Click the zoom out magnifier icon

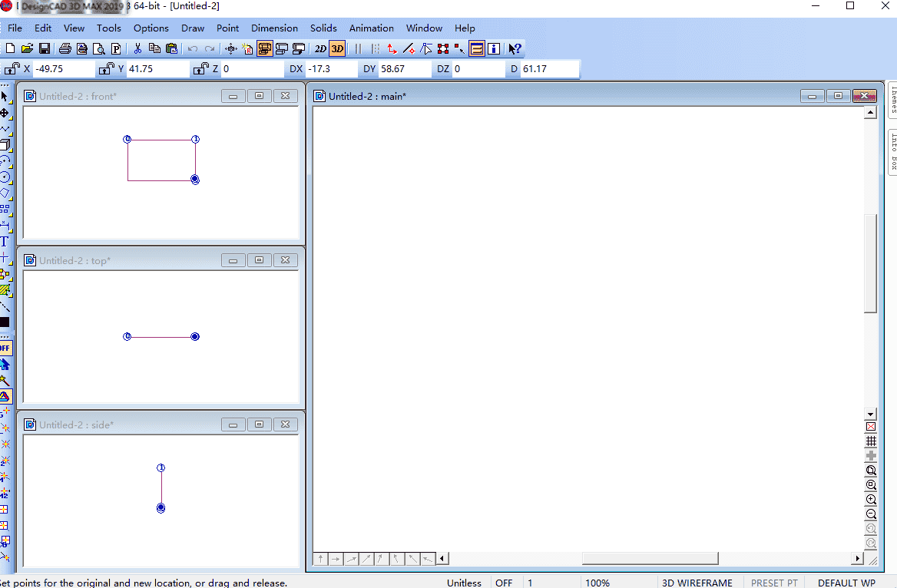point(871,514)
